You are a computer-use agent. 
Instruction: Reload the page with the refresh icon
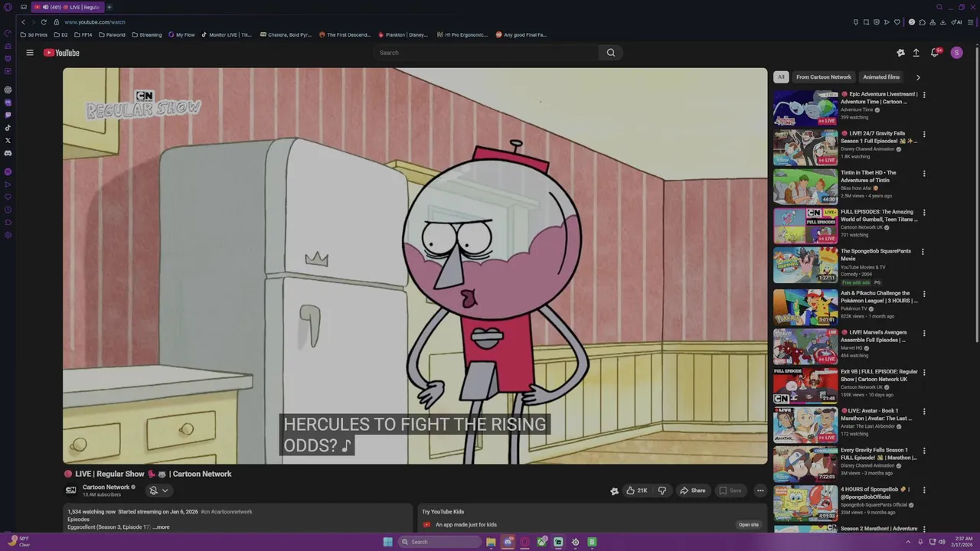44,22
